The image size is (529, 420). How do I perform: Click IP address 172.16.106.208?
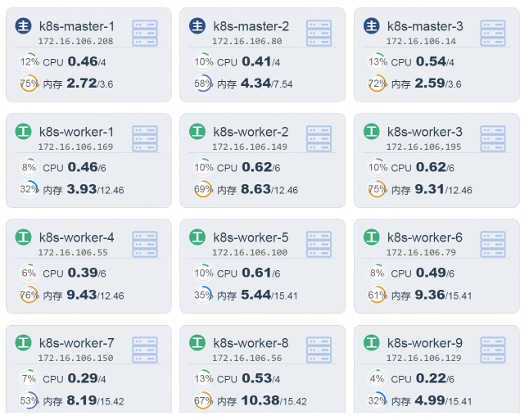coord(75,41)
